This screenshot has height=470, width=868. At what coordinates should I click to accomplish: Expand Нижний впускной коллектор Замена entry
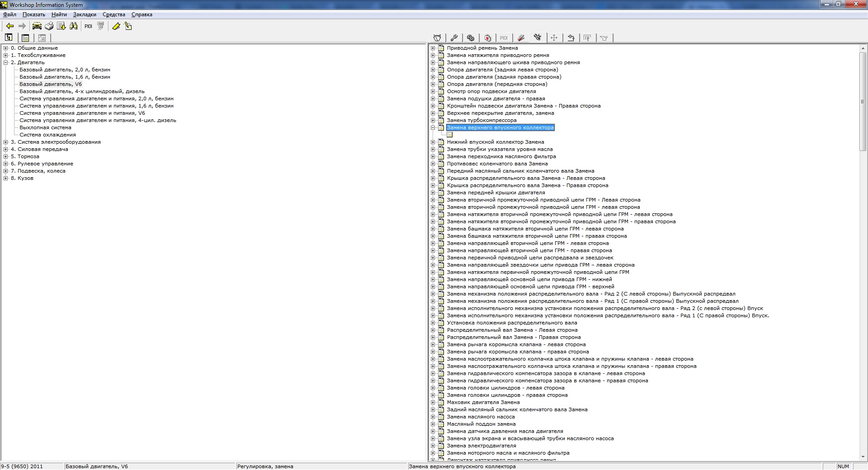tap(433, 142)
